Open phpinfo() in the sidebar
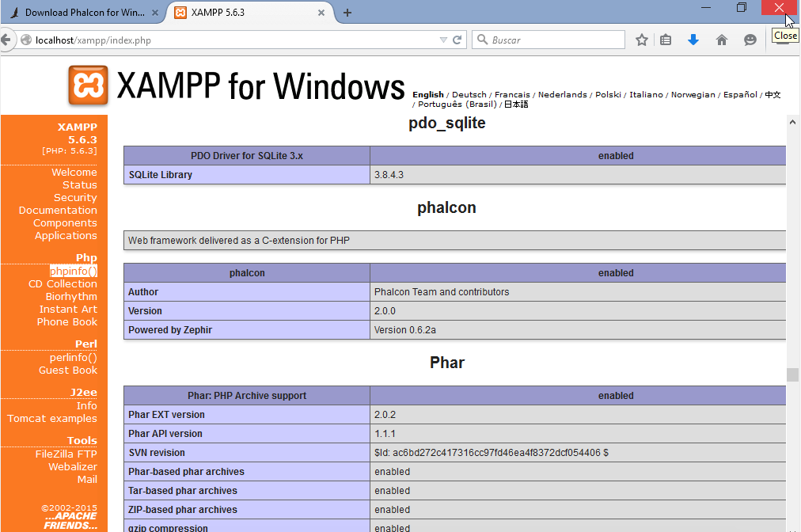801x532 pixels. pyautogui.click(x=73, y=272)
